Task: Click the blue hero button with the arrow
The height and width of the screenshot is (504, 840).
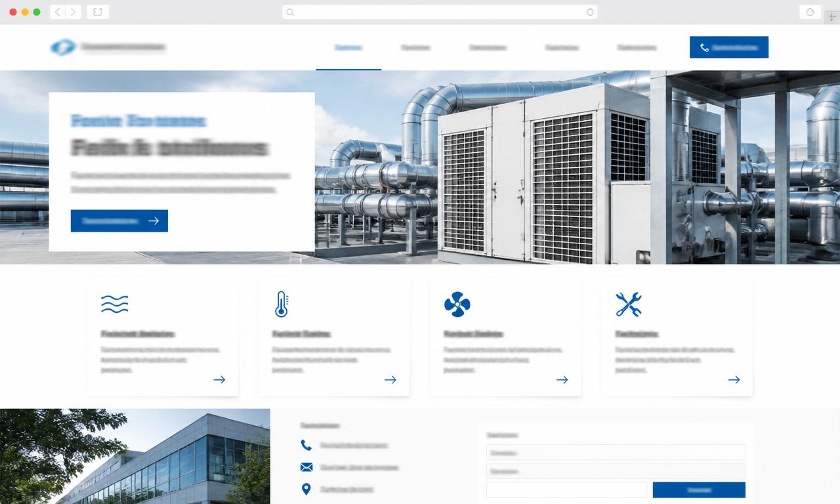Action: coord(119,220)
